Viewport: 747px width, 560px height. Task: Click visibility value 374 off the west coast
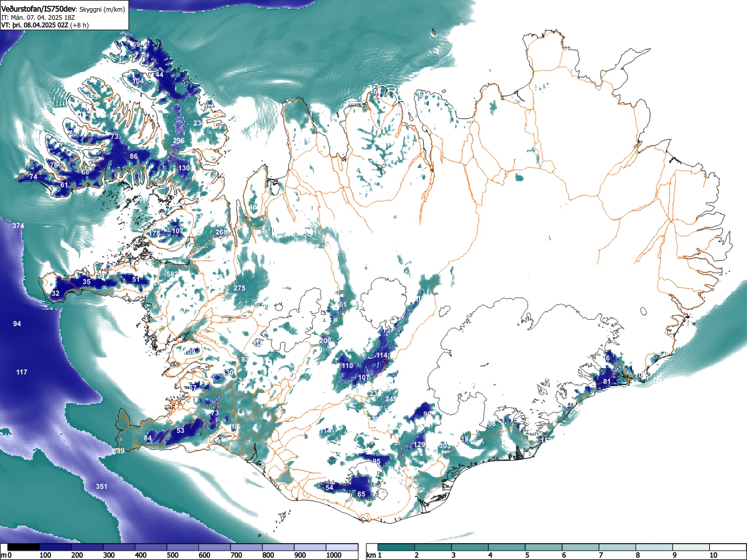click(x=18, y=226)
